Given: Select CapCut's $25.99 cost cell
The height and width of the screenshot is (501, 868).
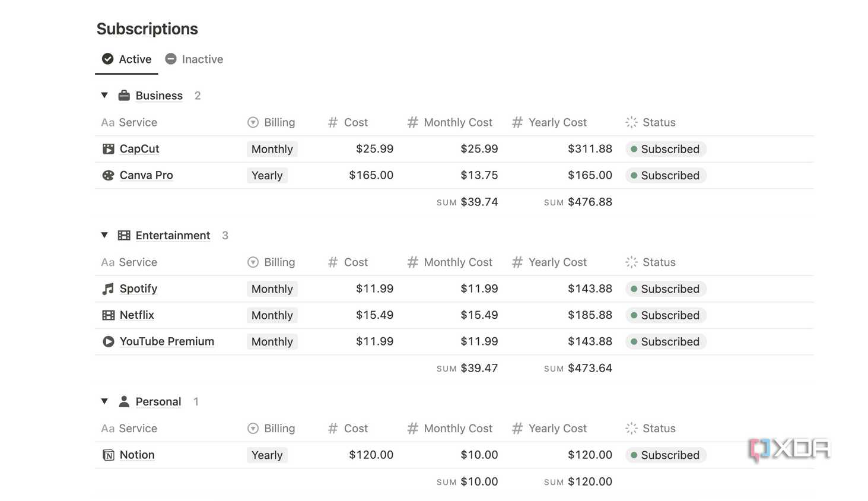Looking at the screenshot, I should pos(374,149).
